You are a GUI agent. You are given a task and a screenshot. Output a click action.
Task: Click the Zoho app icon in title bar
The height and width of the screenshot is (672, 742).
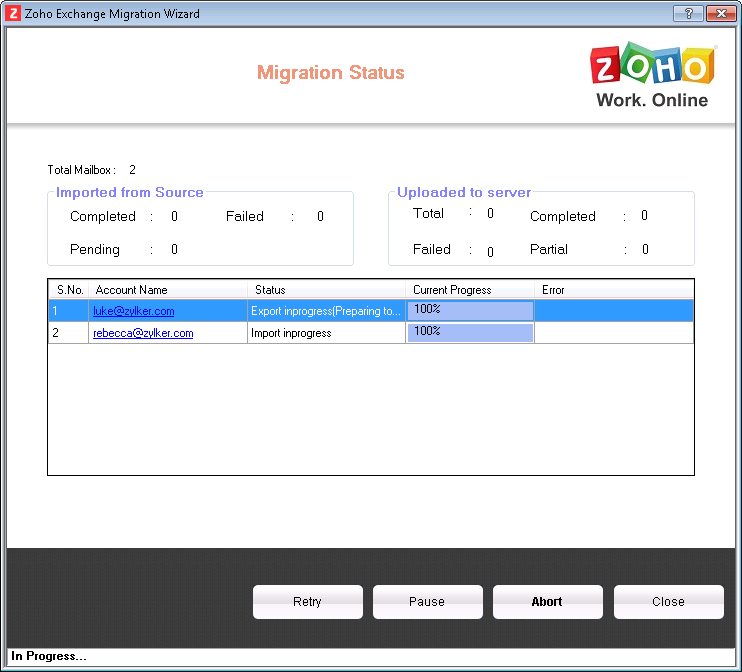tap(14, 14)
